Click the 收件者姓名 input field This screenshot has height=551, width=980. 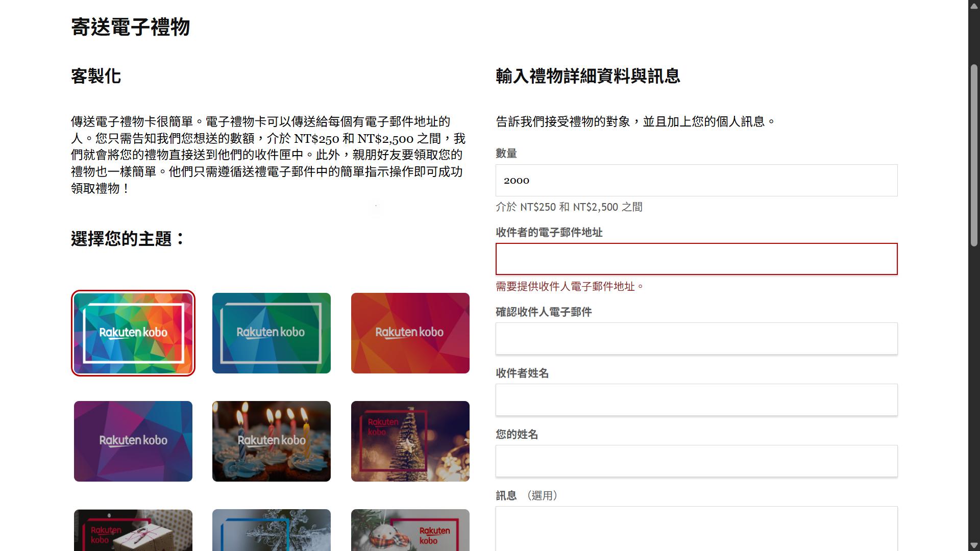pyautogui.click(x=696, y=399)
